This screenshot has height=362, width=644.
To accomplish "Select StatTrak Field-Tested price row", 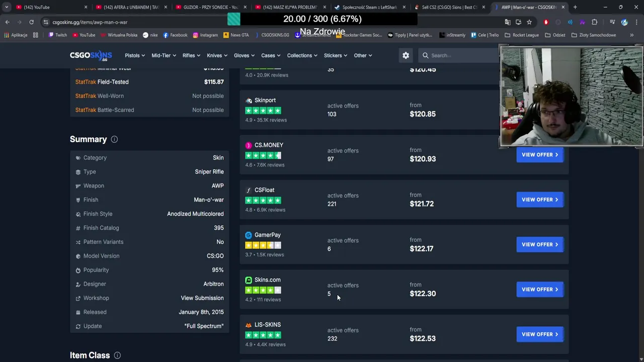I will click(x=149, y=82).
